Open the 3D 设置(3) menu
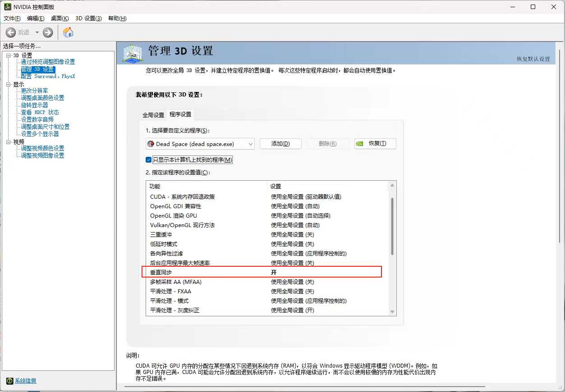Screen dimensions: 565x392 coord(88,18)
